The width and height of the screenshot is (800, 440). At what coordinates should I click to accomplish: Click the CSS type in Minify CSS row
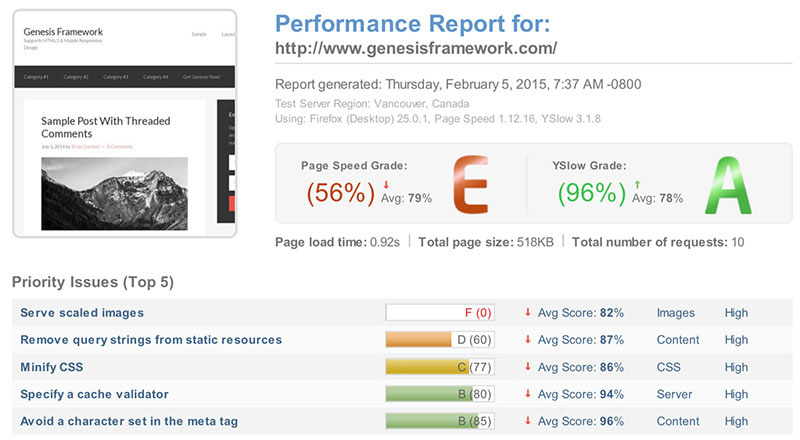tap(668, 367)
